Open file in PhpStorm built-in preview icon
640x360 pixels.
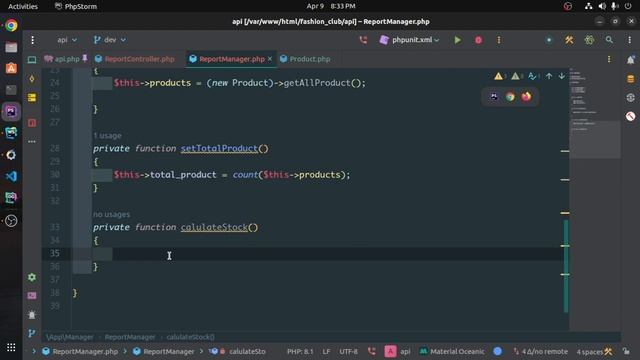click(494, 97)
